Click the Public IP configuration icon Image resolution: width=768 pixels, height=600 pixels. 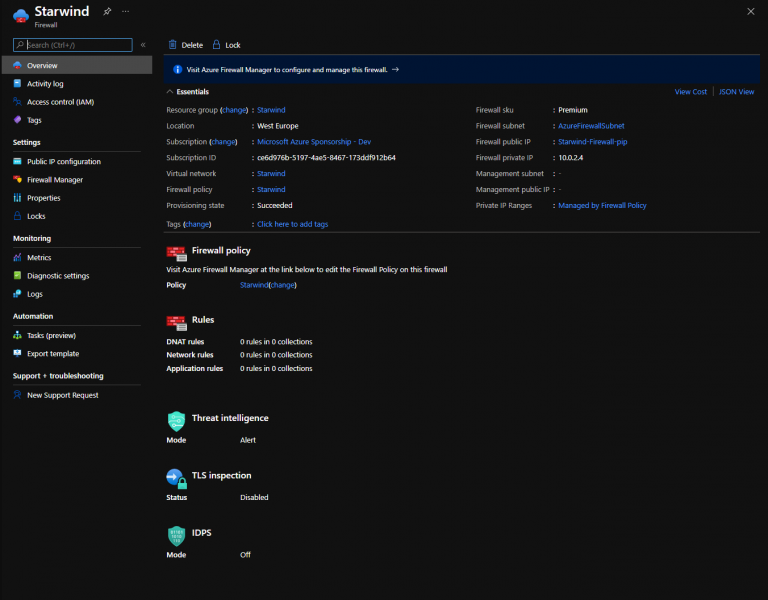[x=18, y=161]
